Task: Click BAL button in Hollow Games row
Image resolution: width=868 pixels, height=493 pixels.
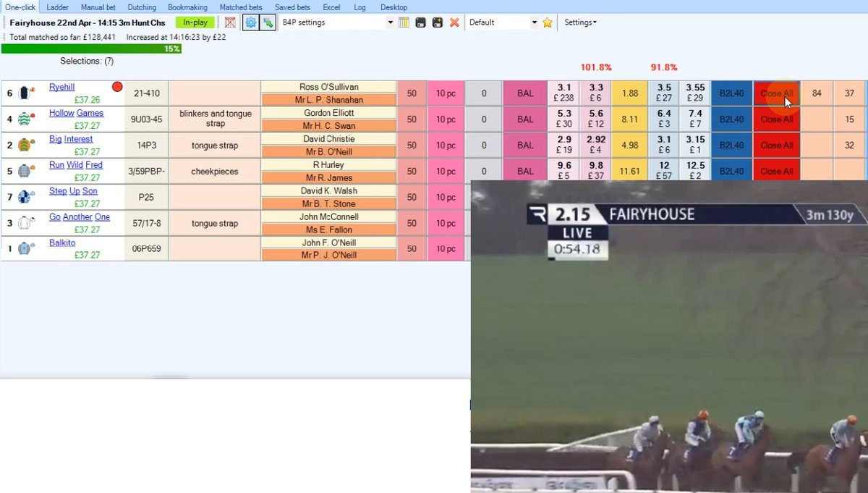Action: click(525, 119)
